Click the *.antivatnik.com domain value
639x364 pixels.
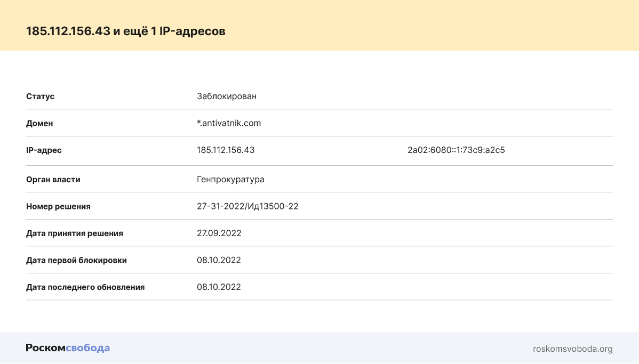point(229,123)
